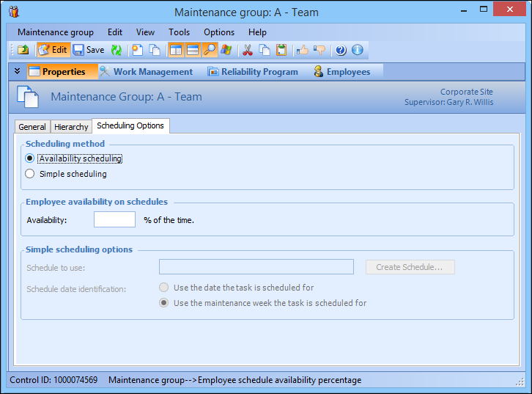Open the Work Management section

tap(147, 72)
